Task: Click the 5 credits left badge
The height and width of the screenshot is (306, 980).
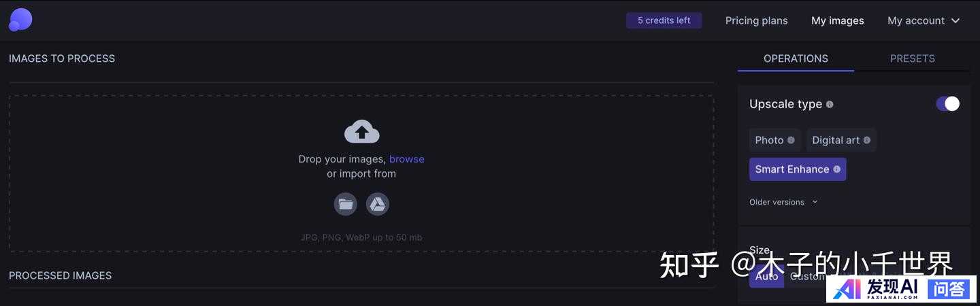Action: tap(664, 20)
